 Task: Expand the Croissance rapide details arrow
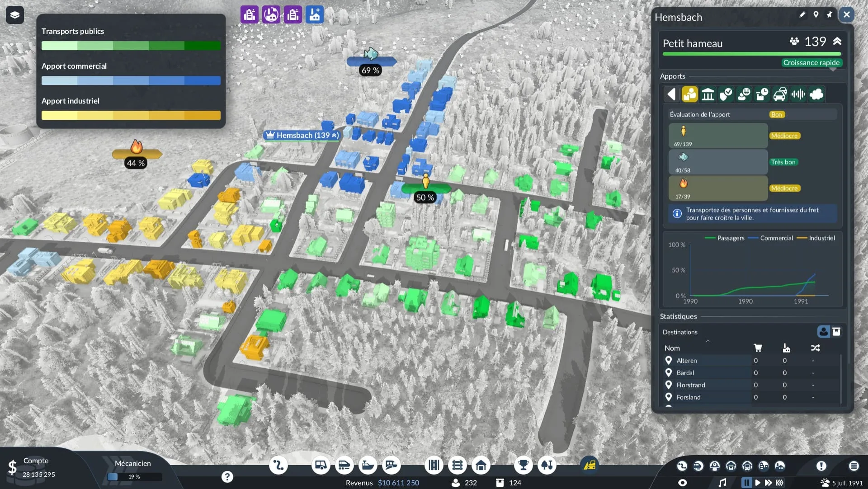(x=833, y=69)
